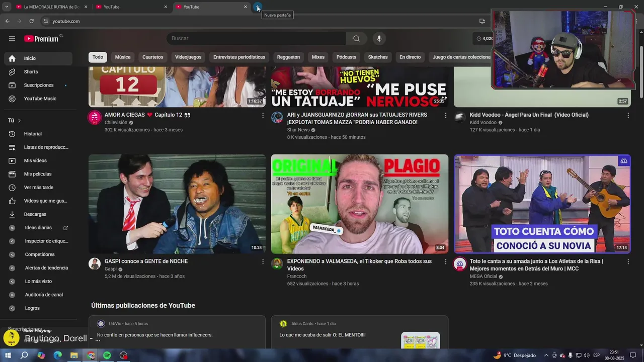The width and height of the screenshot is (644, 362).
Task: Open Mis películas in the sidebar
Action: tap(38, 174)
